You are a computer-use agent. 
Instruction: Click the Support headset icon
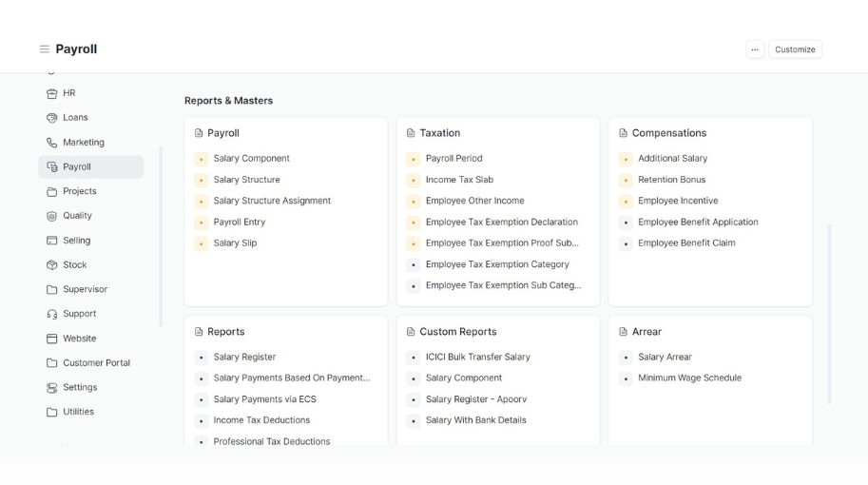coord(52,314)
